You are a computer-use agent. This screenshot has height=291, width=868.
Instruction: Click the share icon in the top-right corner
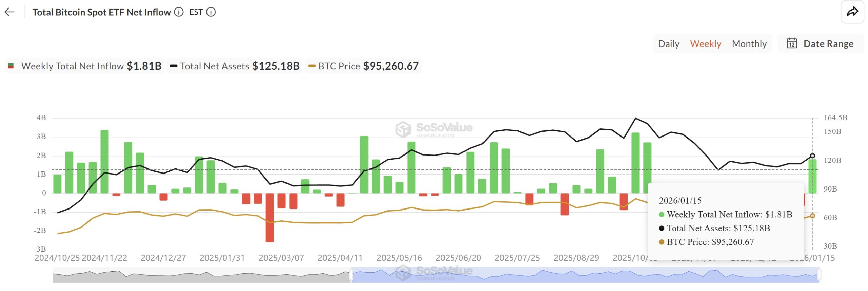(x=853, y=12)
